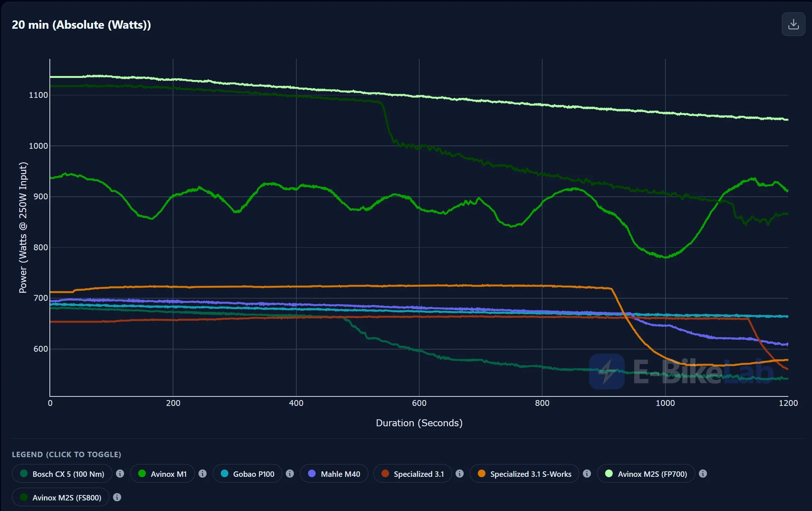Open info for Avinox M2S (FS800)
Image resolution: width=812 pixels, height=511 pixels.
coord(117,497)
